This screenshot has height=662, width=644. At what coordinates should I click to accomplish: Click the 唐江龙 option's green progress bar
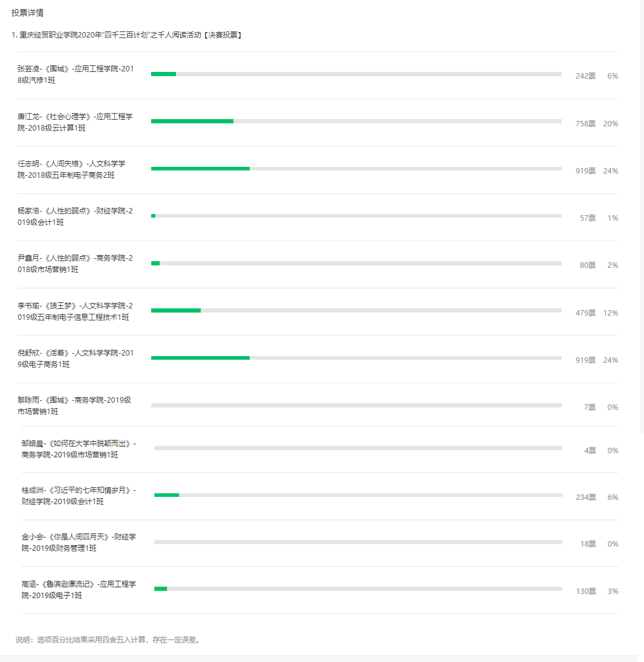point(192,122)
